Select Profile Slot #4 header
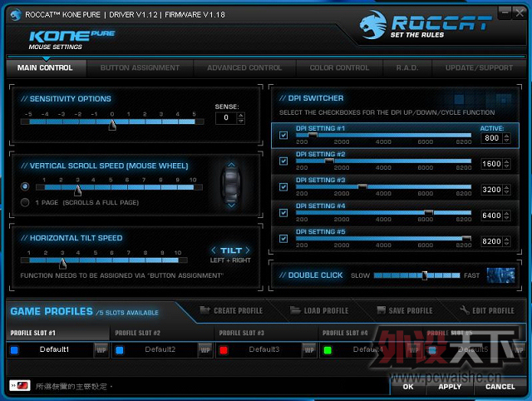This screenshot has height=401, width=532. point(346,333)
